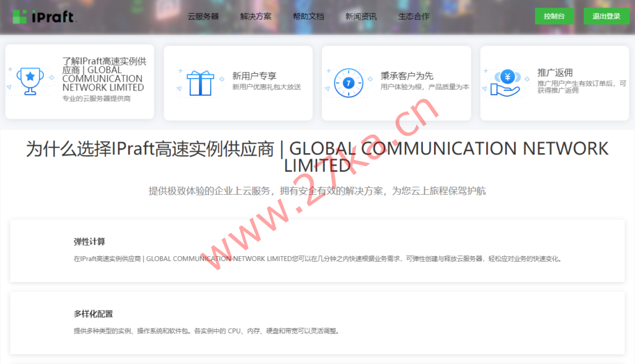Open the 云服务器 menu
The height and width of the screenshot is (364, 635).
[203, 17]
